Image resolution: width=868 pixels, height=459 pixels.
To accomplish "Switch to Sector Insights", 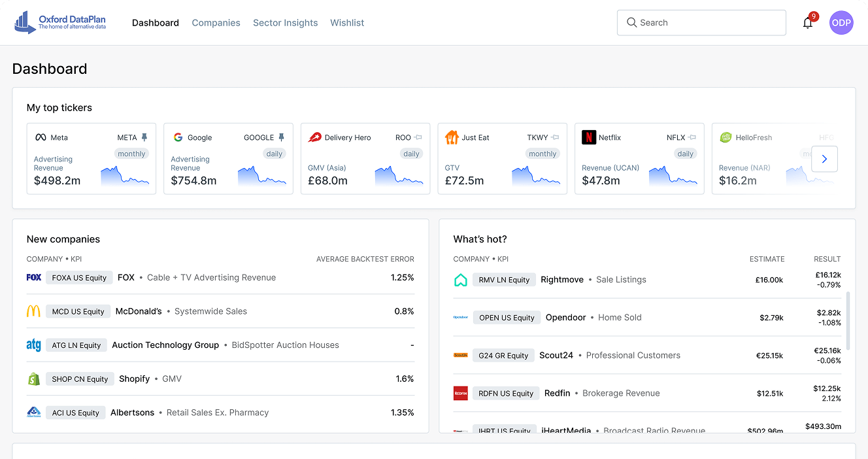I will (285, 22).
